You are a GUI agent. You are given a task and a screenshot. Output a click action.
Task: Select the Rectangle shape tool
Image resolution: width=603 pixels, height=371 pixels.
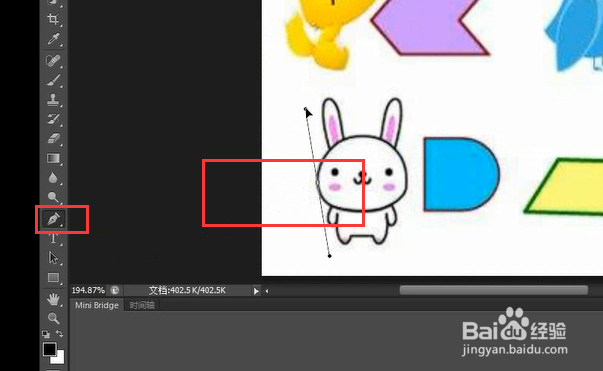pos(53,278)
